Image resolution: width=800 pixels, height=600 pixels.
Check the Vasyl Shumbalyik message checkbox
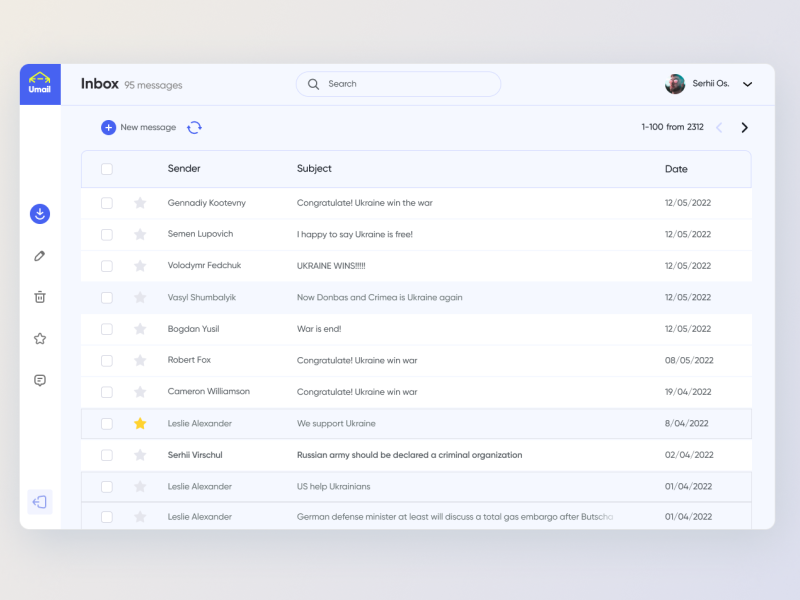pos(107,297)
